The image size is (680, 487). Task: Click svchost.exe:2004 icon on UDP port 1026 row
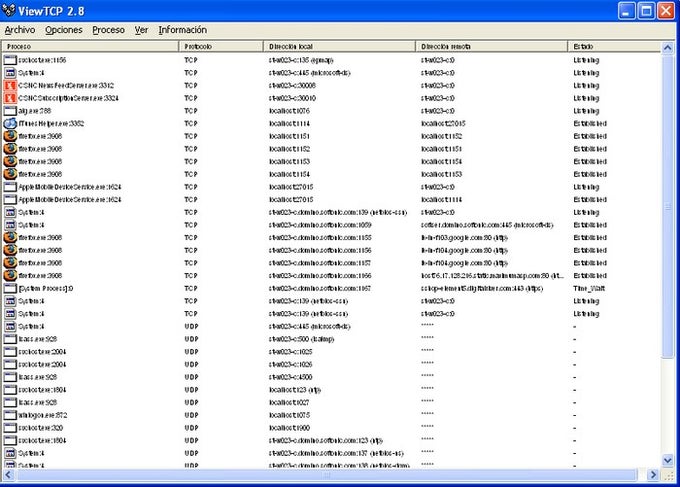(10, 364)
